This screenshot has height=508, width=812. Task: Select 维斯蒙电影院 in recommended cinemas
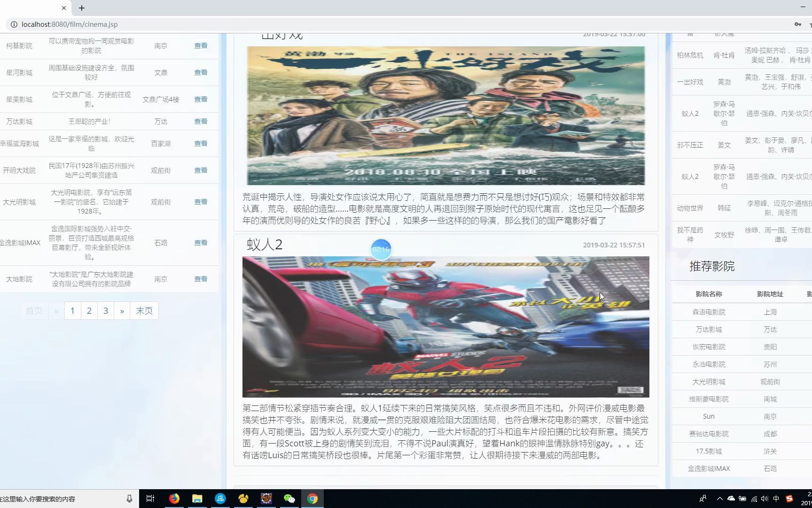(709, 399)
